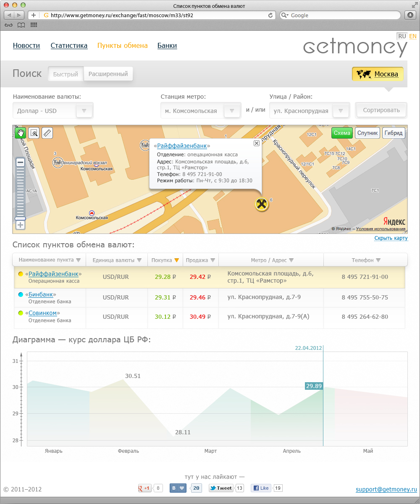Select the hand pan tool on map
Image resolution: width=420 pixels, height=504 pixels.
[21, 133]
